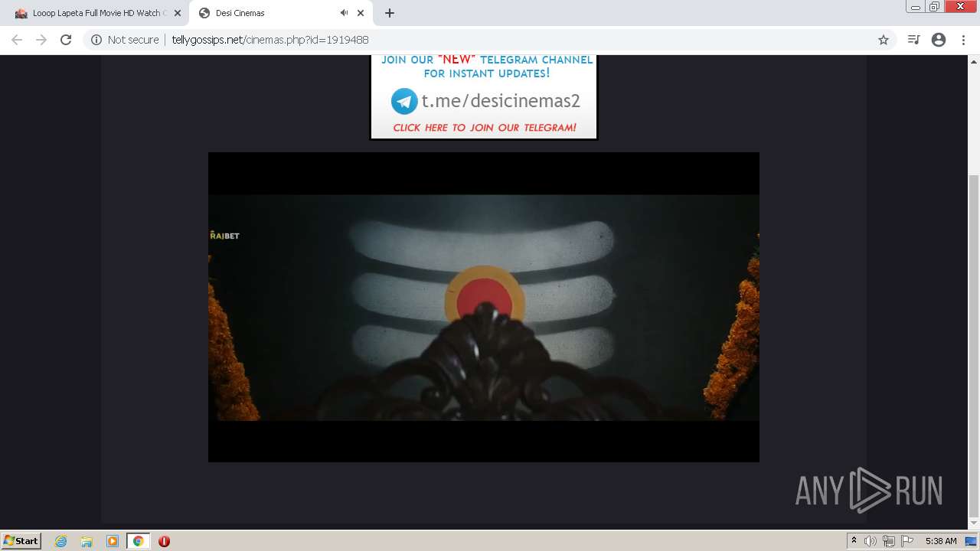Viewport: 980px width, 551px height.
Task: Launch Internet Explorer from the taskbar
Action: (60, 541)
